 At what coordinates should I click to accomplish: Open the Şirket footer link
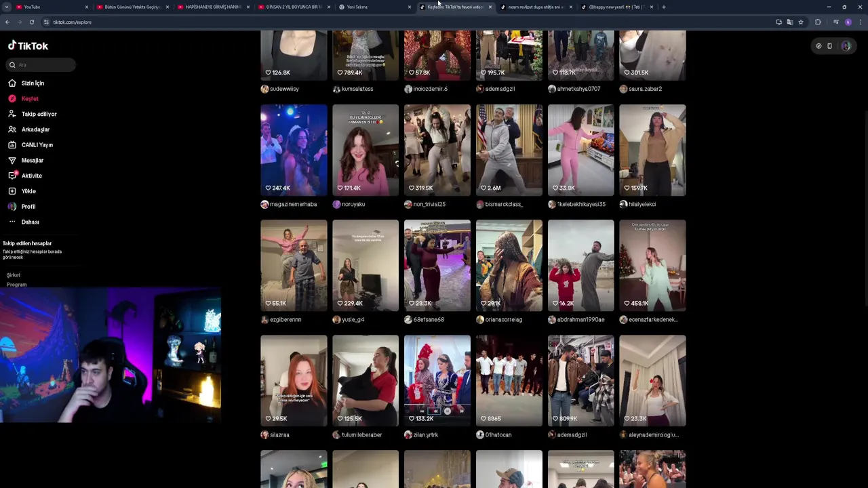point(14,275)
